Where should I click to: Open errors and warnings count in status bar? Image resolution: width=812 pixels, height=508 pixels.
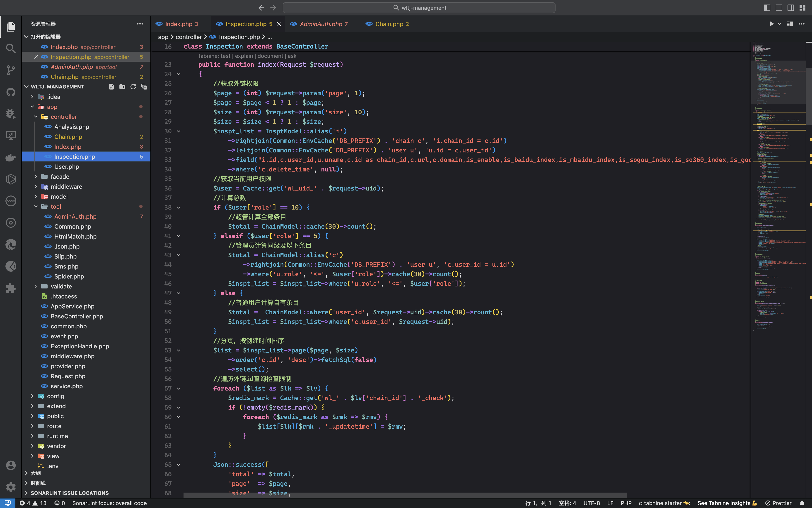[x=33, y=503]
